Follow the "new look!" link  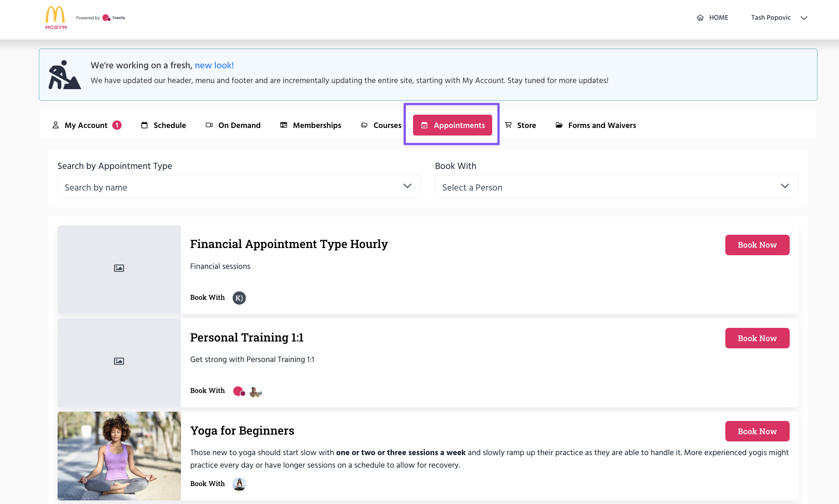point(214,65)
